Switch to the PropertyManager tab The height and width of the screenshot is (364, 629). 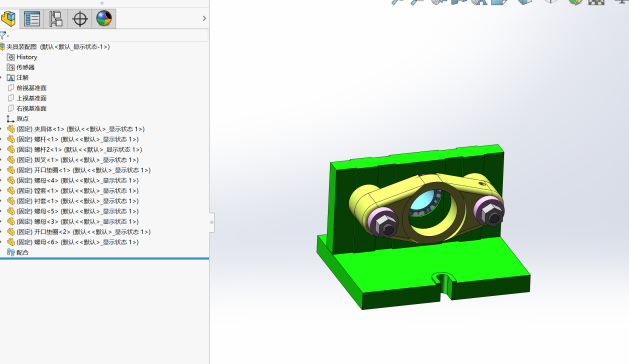[32, 18]
